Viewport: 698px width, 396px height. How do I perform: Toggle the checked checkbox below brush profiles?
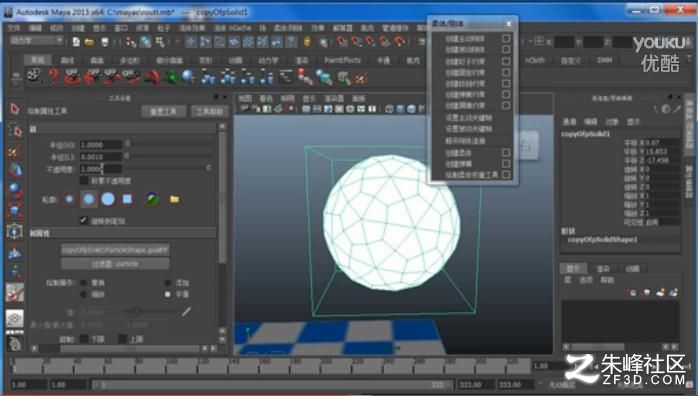tap(83, 220)
